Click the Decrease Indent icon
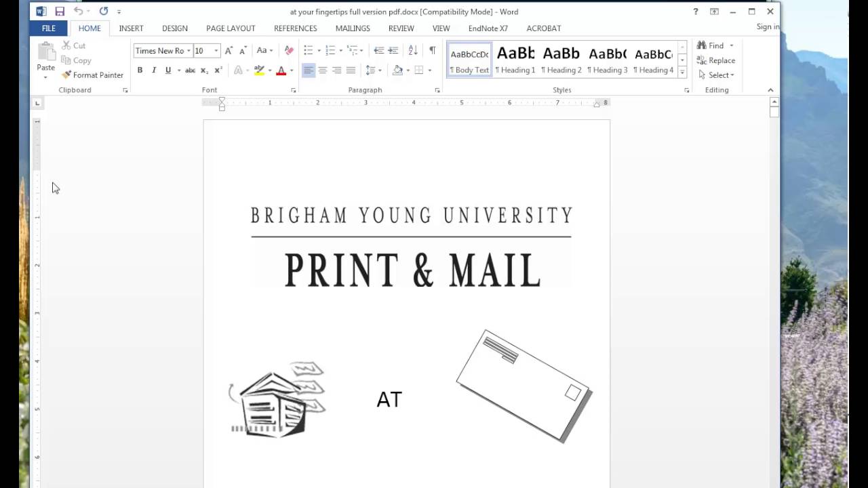This screenshot has width=868, height=488. tap(378, 51)
